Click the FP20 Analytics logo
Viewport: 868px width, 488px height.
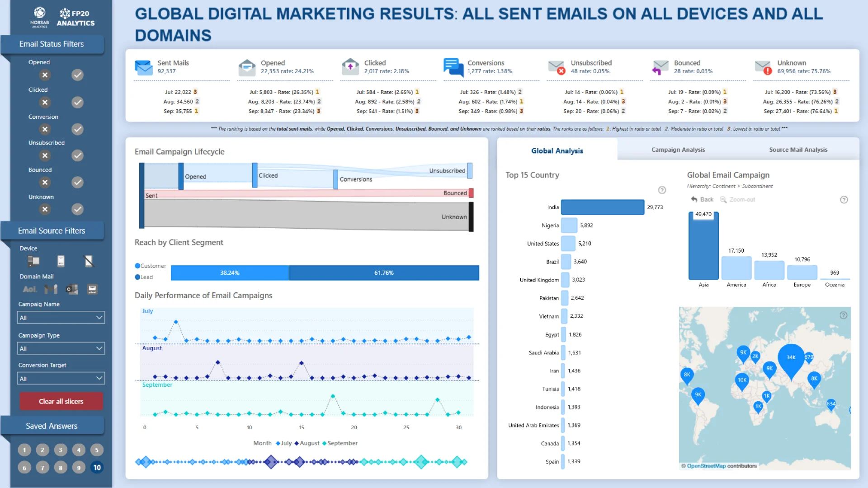(x=75, y=18)
